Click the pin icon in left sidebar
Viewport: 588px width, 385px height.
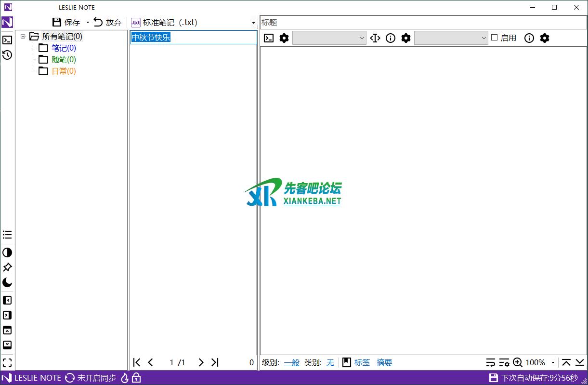pyautogui.click(x=7, y=267)
